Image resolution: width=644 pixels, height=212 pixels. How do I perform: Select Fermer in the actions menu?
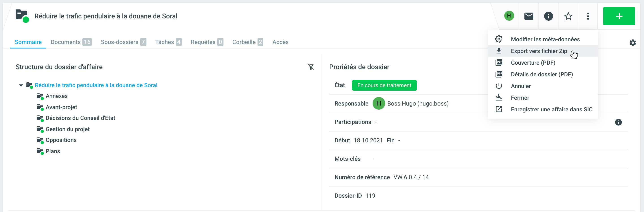[520, 98]
